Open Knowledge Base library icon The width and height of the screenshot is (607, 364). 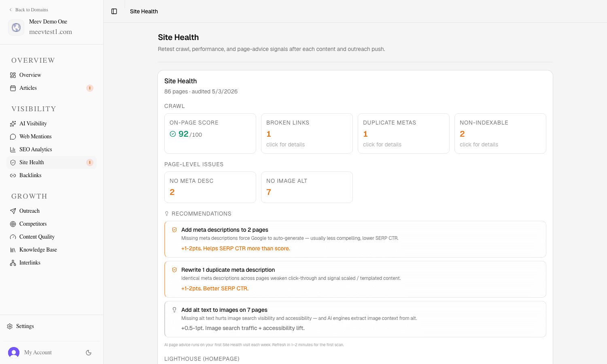13,250
